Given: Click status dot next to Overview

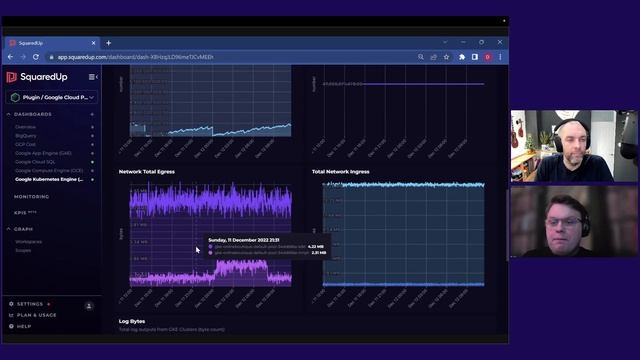Looking at the screenshot, I should (93, 127).
